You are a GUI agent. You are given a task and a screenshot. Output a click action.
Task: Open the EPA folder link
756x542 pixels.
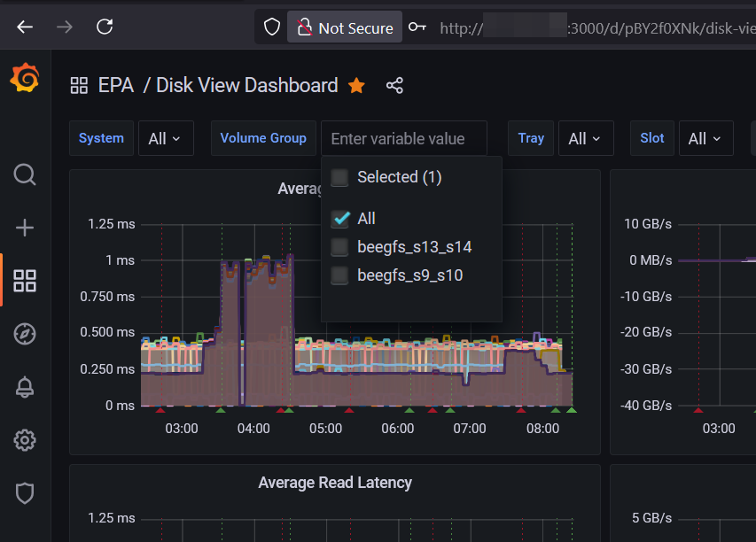pos(116,85)
